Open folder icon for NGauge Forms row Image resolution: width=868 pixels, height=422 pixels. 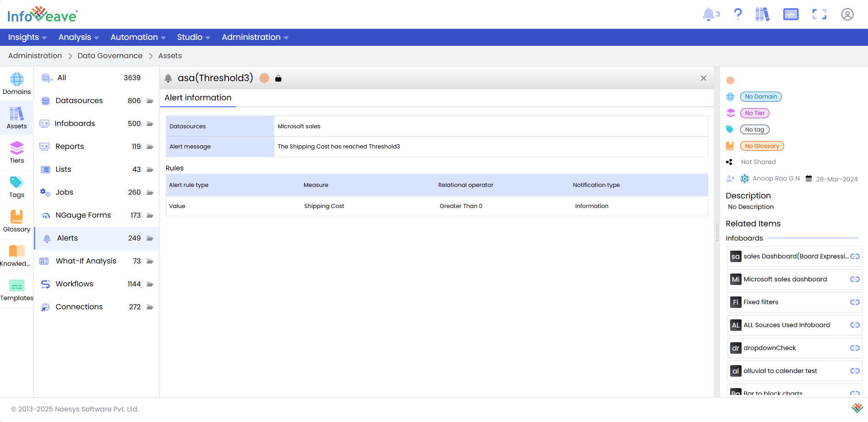150,215
